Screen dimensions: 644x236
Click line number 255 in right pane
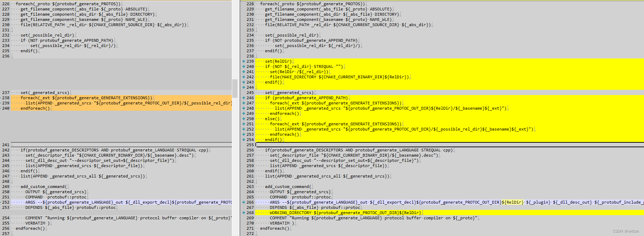(250, 145)
